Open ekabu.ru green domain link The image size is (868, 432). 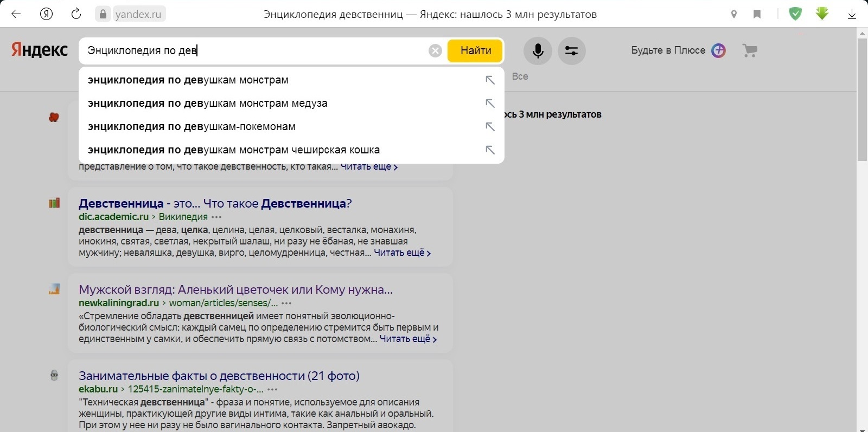(98, 389)
